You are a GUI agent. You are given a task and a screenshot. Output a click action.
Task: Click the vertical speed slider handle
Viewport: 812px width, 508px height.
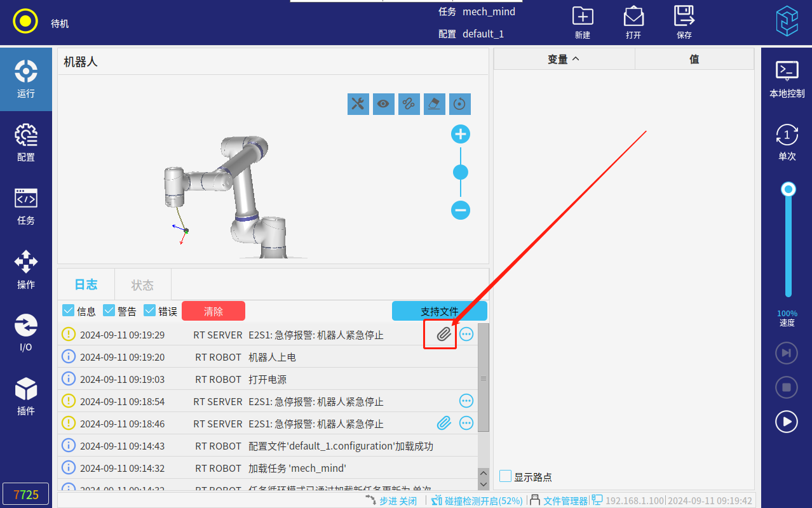(x=788, y=189)
